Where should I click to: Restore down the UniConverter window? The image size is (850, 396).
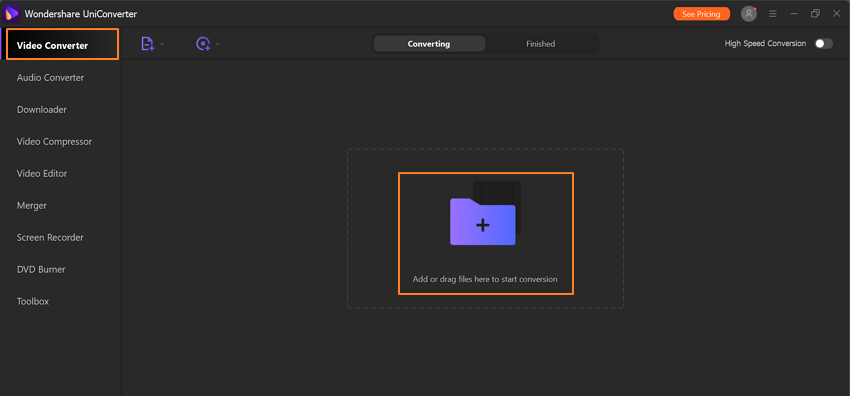point(815,14)
